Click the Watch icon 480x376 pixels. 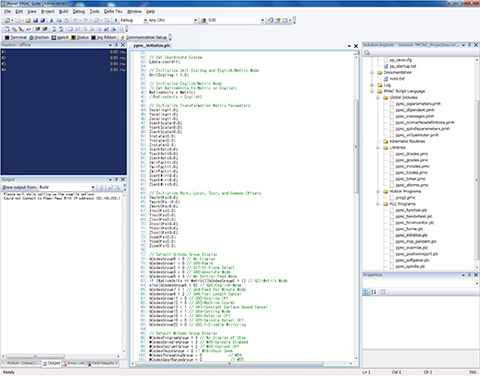point(54,37)
